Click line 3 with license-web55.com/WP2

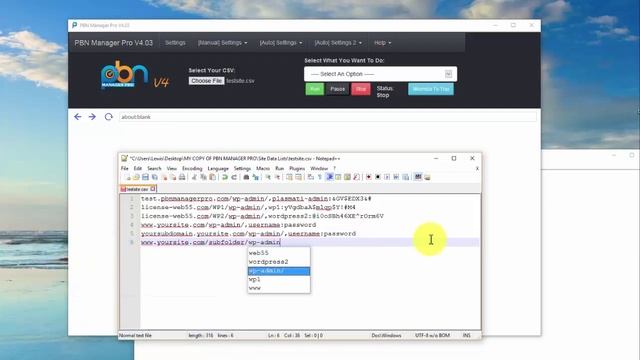point(262,216)
